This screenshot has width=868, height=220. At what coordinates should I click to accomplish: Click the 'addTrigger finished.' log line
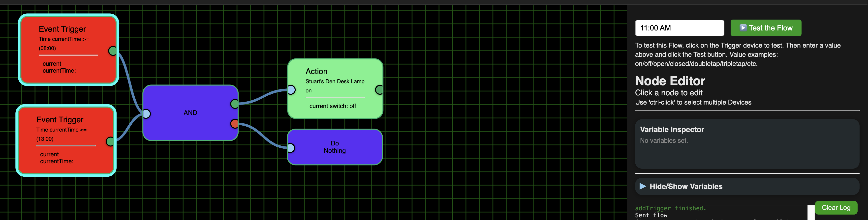click(x=671, y=208)
